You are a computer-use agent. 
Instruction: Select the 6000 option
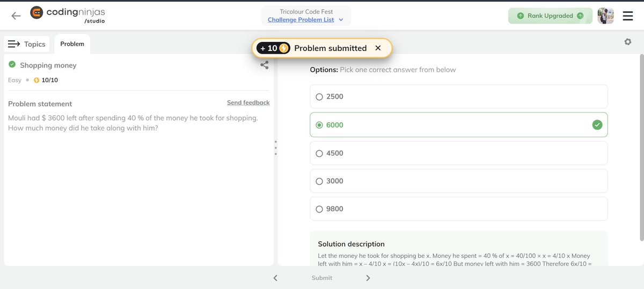pos(459,125)
